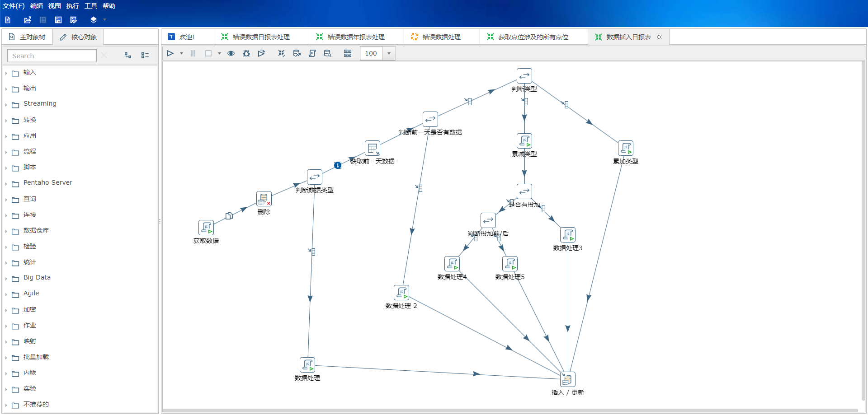Image resolution: width=868 pixels, height=415 pixels.
Task: Switch to the 错误数据年报表处理 tab
Action: tap(355, 37)
